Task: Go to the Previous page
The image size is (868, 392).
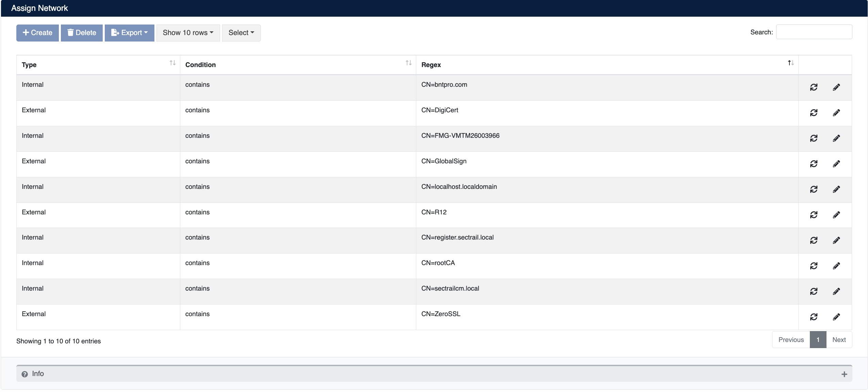Action: click(791, 340)
